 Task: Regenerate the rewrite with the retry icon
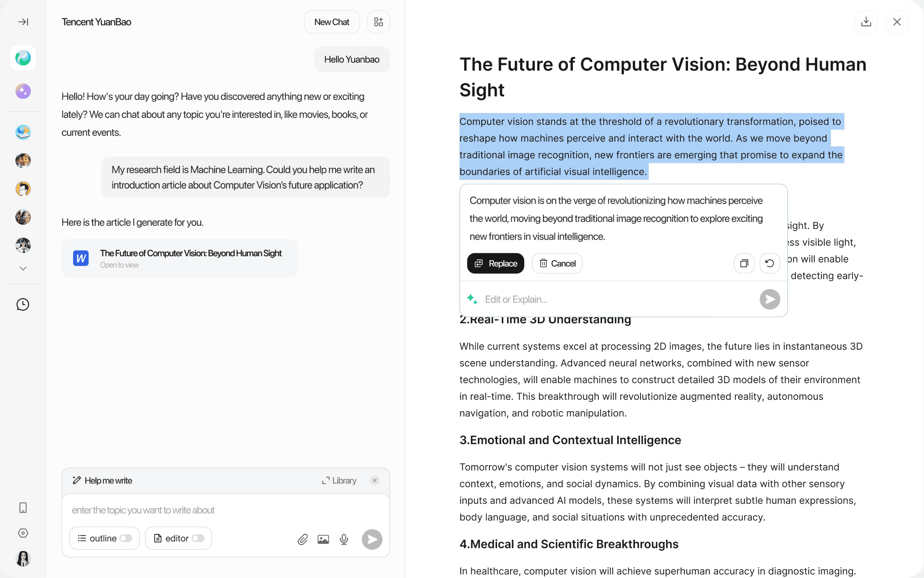[x=770, y=263]
